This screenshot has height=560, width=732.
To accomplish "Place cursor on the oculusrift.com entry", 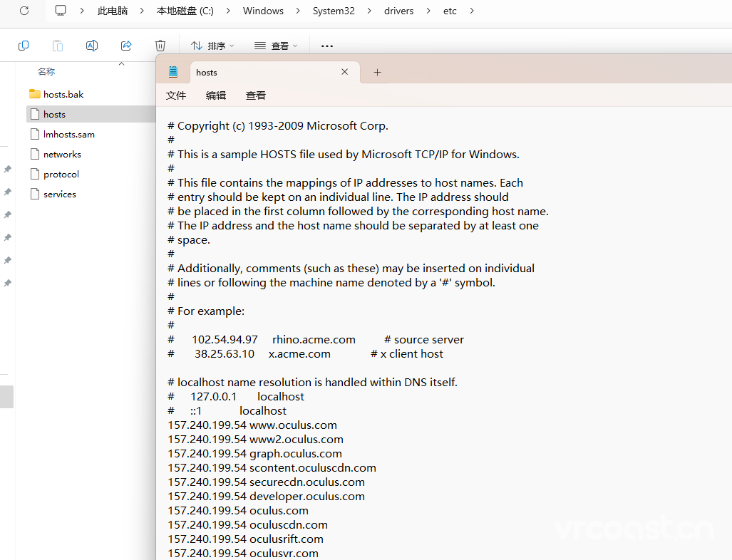I will (246, 539).
